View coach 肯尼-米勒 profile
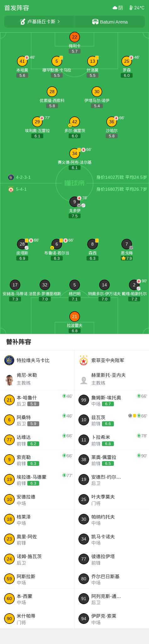 click(x=37, y=379)
